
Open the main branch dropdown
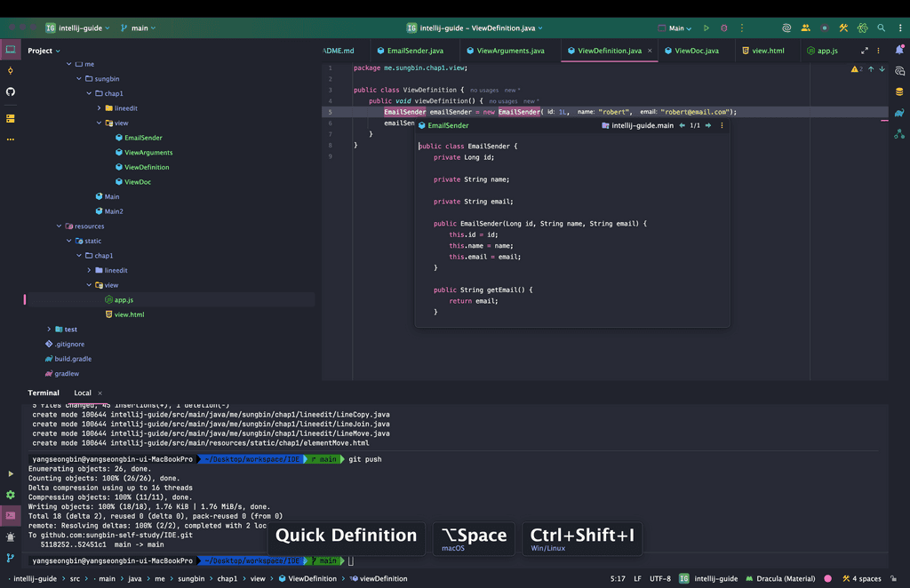tap(138, 28)
